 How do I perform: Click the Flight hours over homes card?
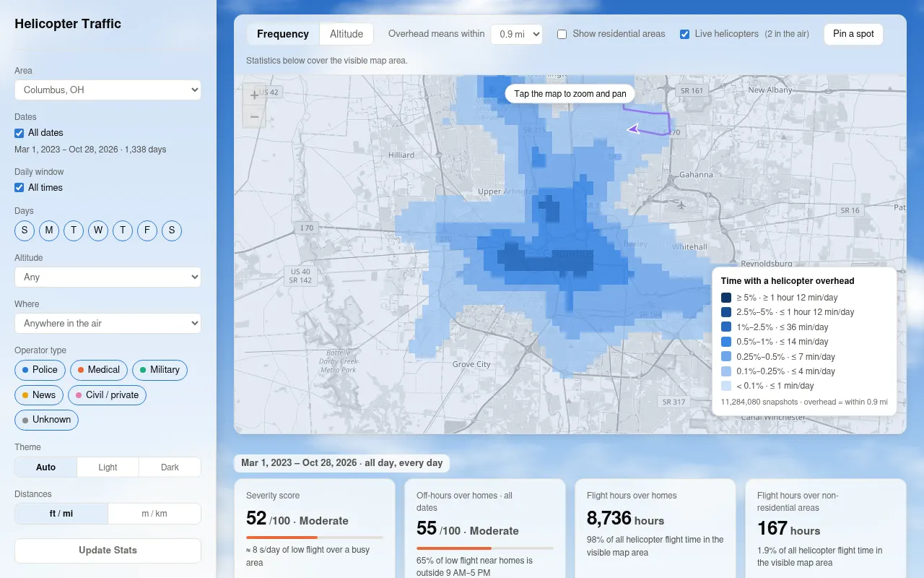click(x=655, y=529)
